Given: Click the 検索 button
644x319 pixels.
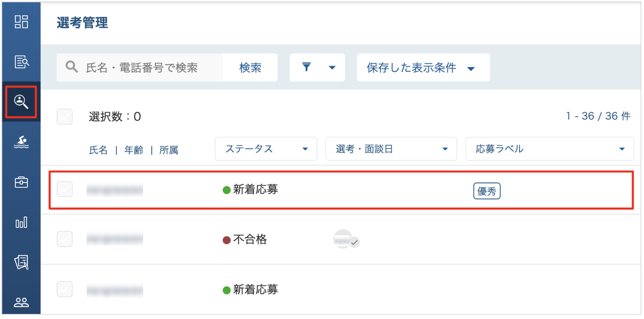Looking at the screenshot, I should point(250,67).
